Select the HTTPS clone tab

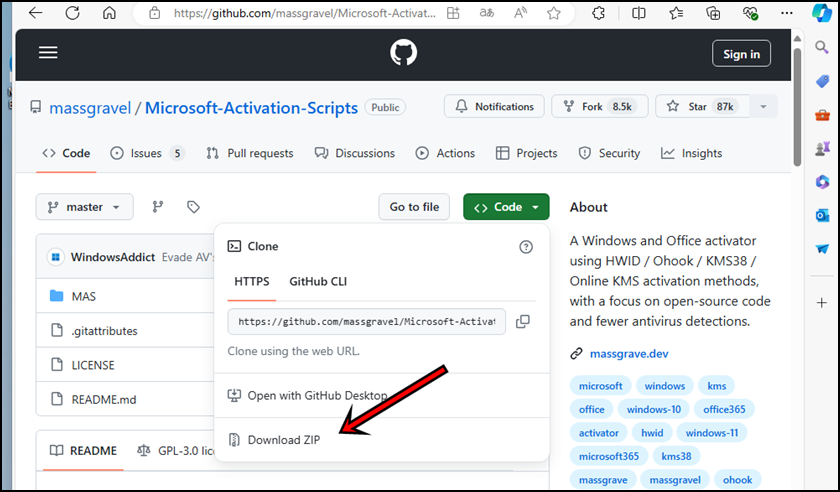pos(252,281)
